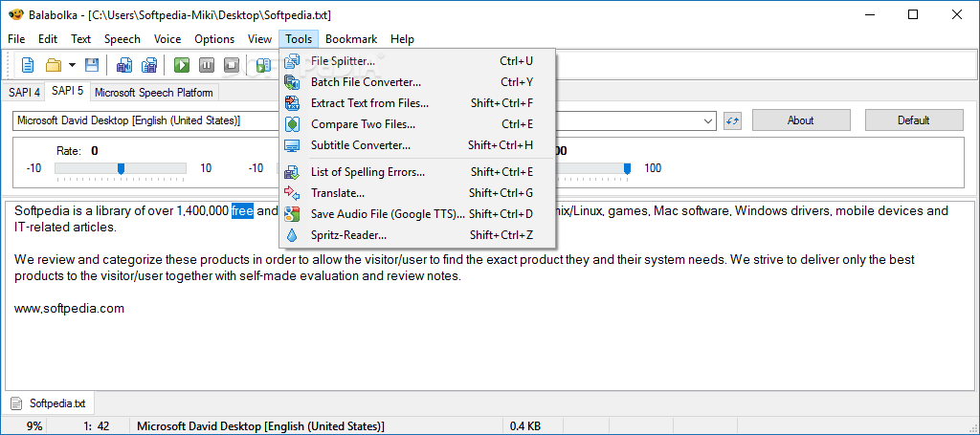The image size is (980, 435).
Task: Open the Options menu
Action: click(214, 38)
